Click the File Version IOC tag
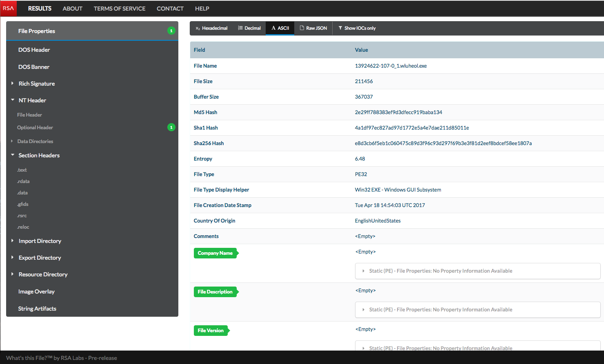The width and height of the screenshot is (604, 364). [x=210, y=330]
